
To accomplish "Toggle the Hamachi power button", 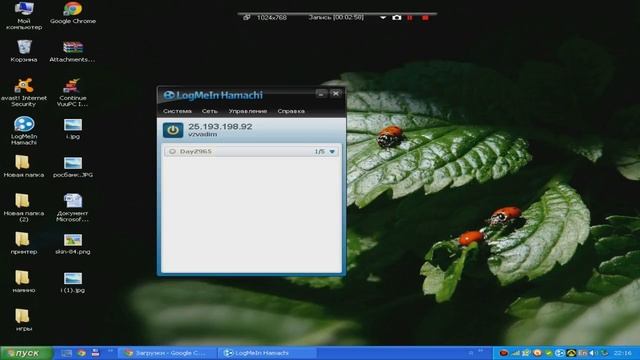I will click(173, 130).
